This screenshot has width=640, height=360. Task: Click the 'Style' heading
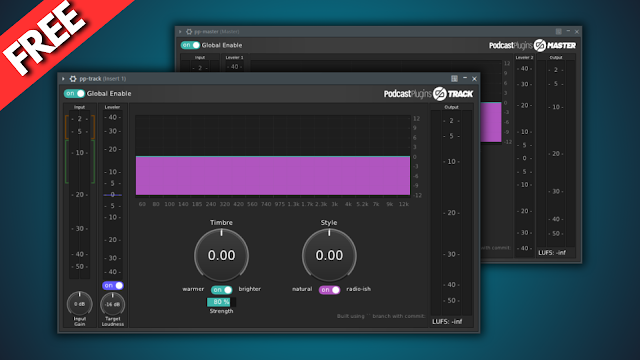[329, 222]
